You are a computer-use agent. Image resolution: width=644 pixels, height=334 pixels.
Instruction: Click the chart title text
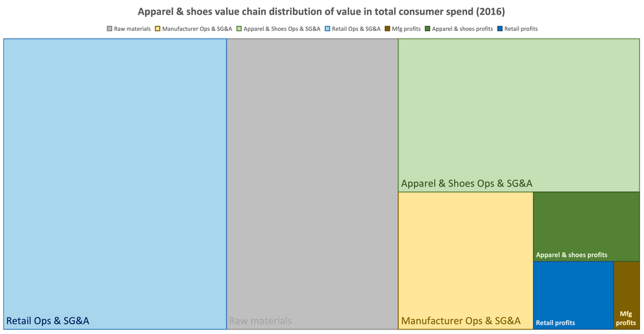pos(321,12)
